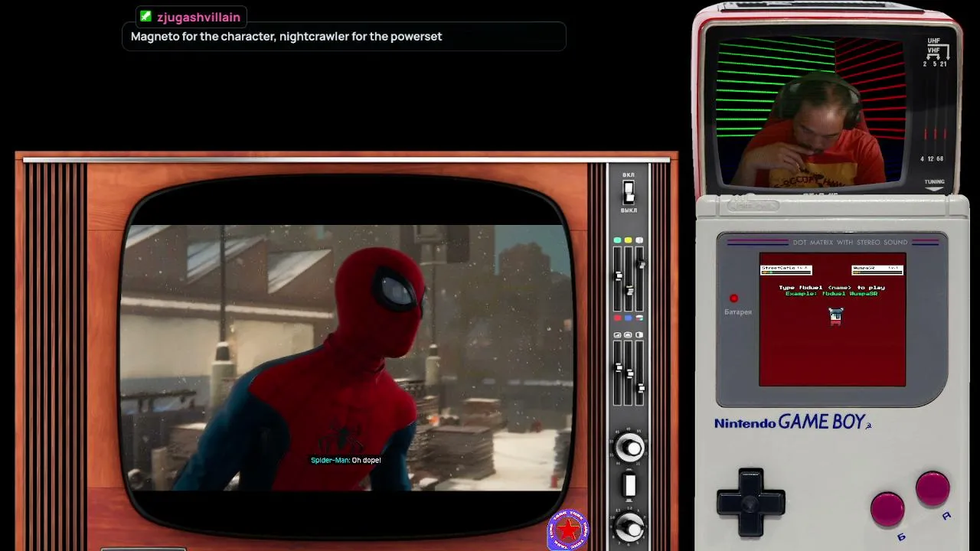
Task: Tap the left arm of the D-pad
Action: point(728,504)
